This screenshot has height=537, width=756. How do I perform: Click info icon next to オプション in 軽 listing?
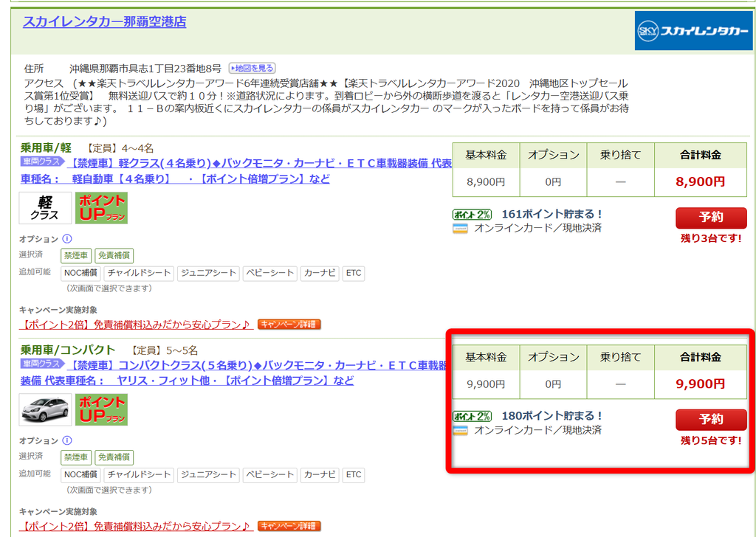(x=67, y=239)
